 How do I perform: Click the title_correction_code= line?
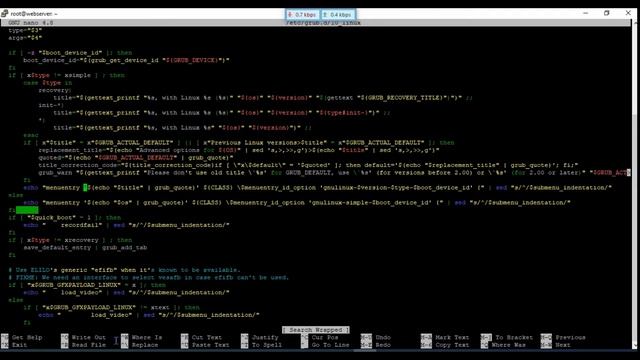pyautogui.click(x=308, y=165)
